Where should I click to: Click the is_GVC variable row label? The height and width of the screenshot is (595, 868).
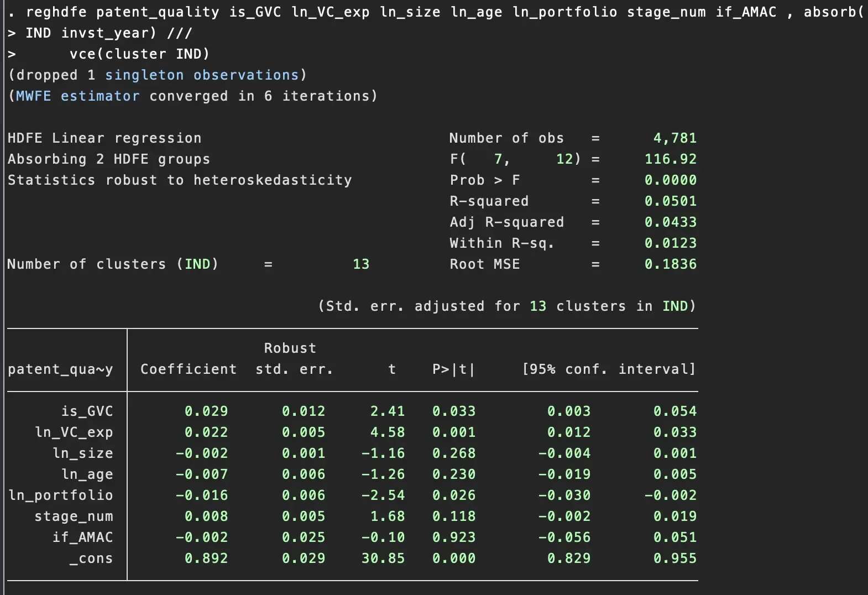point(87,411)
